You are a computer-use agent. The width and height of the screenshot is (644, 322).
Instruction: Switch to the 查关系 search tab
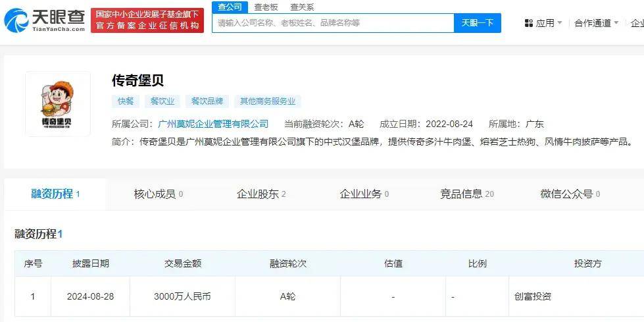click(x=303, y=7)
